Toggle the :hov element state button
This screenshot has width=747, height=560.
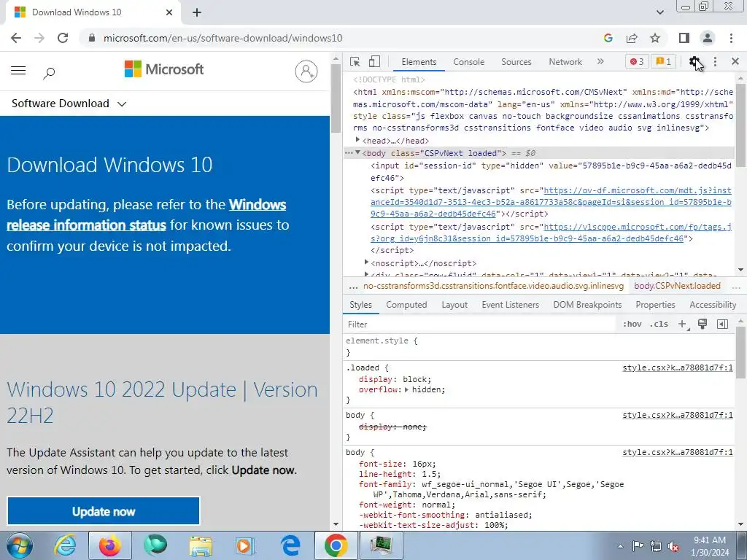[632, 324]
